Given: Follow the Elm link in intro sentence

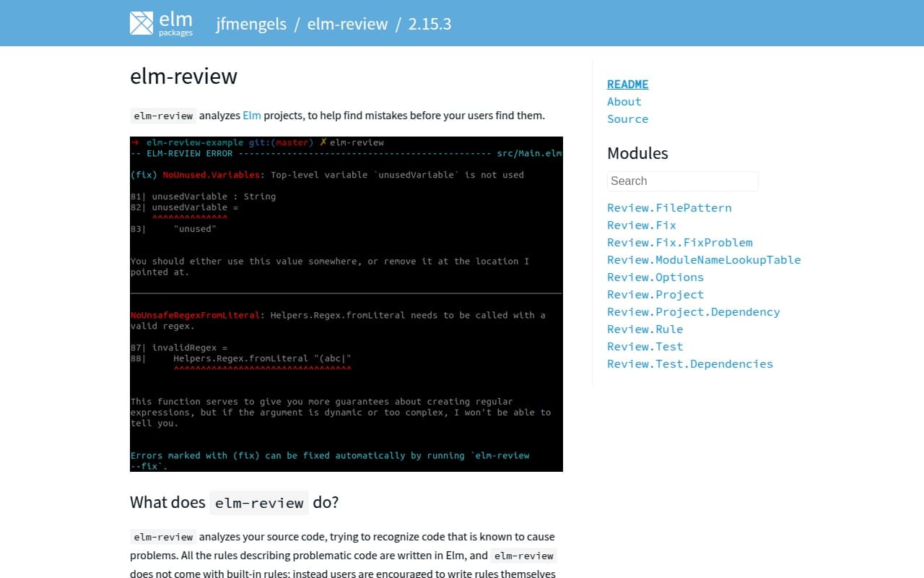Looking at the screenshot, I should pos(251,116).
